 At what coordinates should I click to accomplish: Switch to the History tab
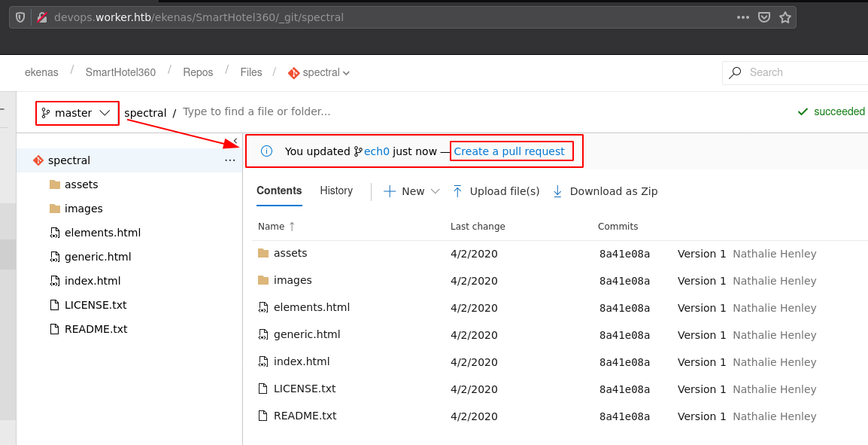pos(336,190)
